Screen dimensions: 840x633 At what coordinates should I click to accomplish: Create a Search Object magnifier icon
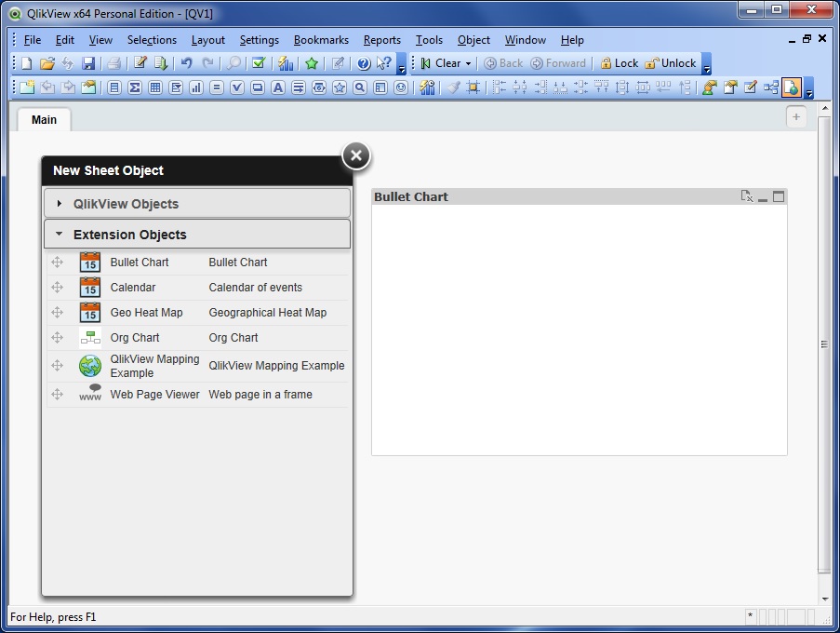click(x=360, y=88)
